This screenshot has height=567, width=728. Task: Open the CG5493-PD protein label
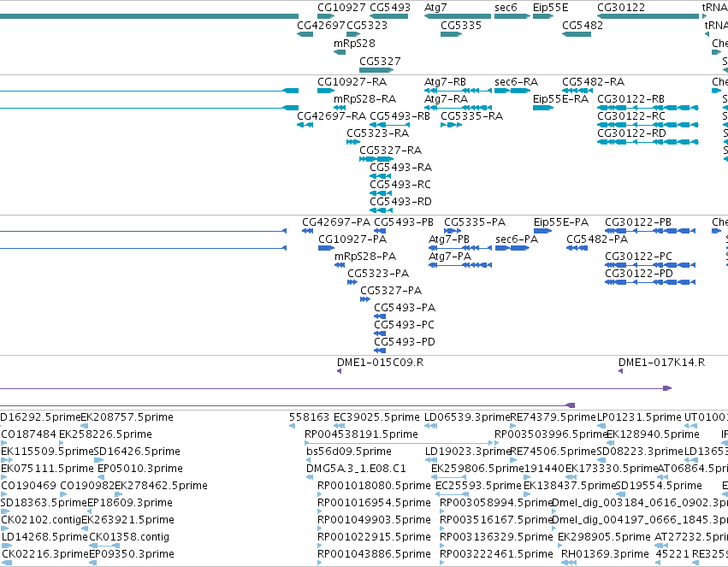pyautogui.click(x=405, y=342)
